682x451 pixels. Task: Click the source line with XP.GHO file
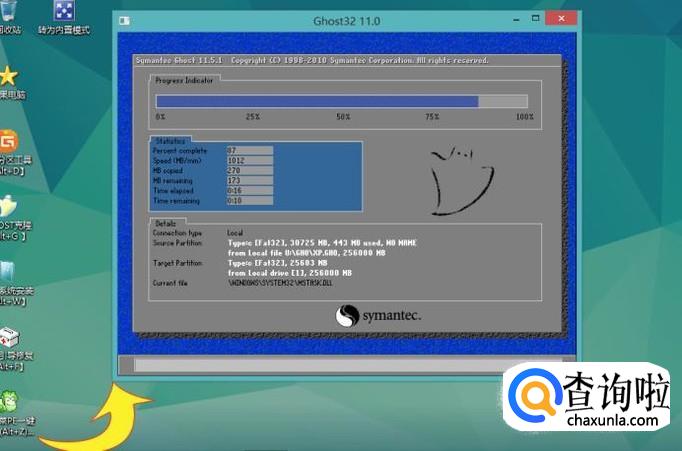click(307, 253)
